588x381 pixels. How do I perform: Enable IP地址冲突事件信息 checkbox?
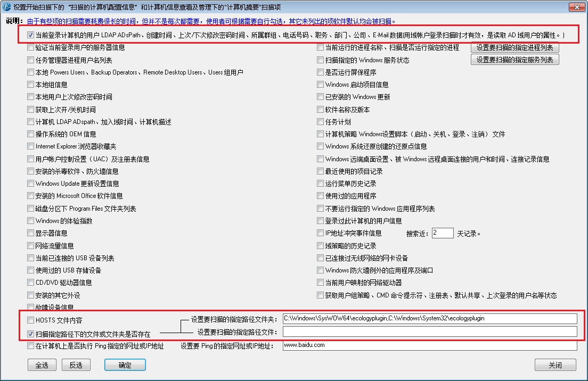[x=320, y=233]
